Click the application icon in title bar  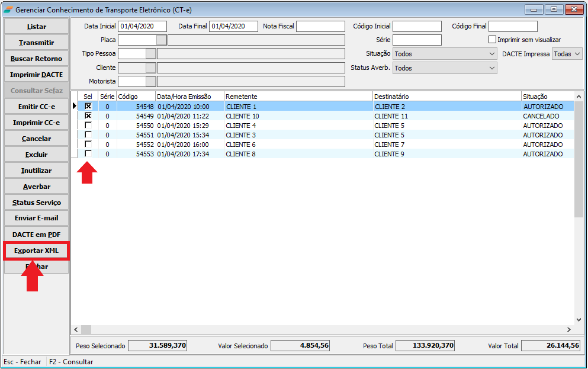point(7,10)
